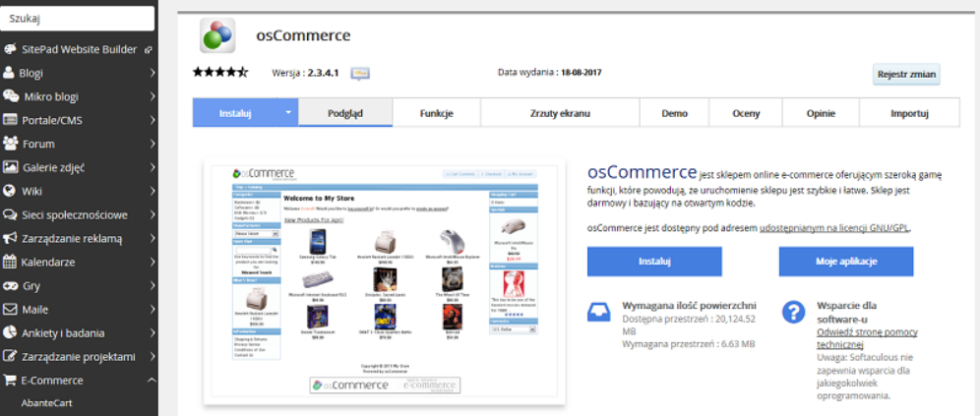980x416 pixels.
Task: Click the version info comment icon
Action: pyautogui.click(x=360, y=73)
